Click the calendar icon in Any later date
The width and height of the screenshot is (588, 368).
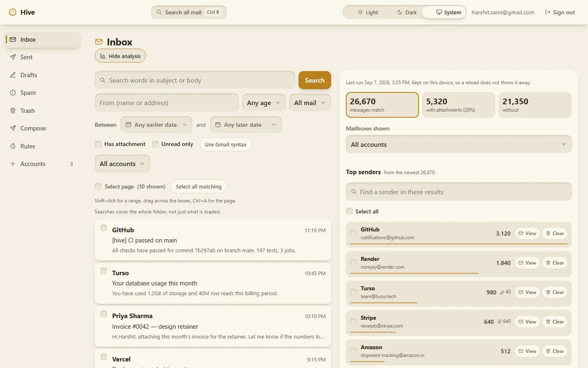click(218, 125)
